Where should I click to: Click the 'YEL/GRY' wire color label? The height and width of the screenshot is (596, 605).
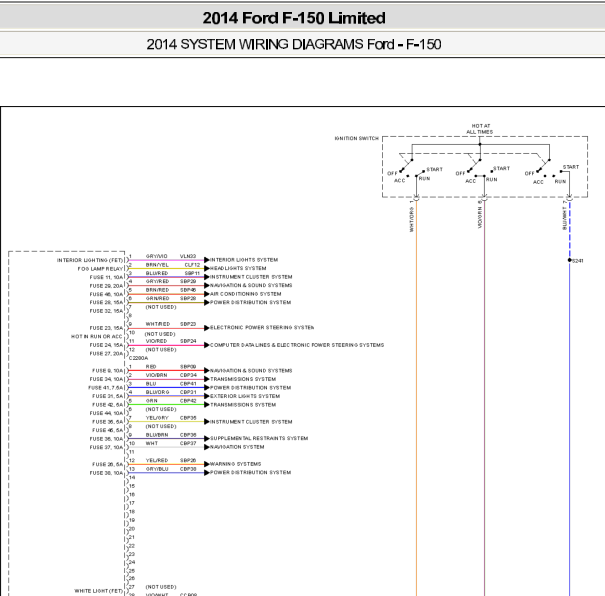pos(157,418)
